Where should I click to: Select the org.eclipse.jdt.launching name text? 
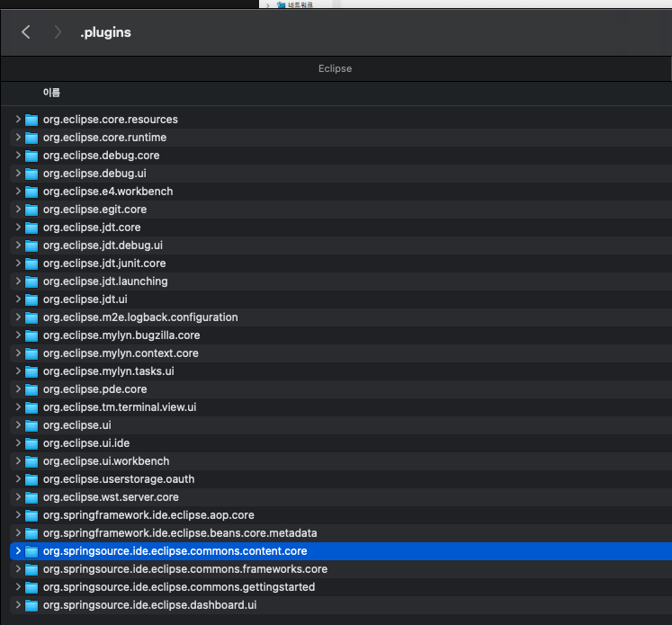(105, 281)
